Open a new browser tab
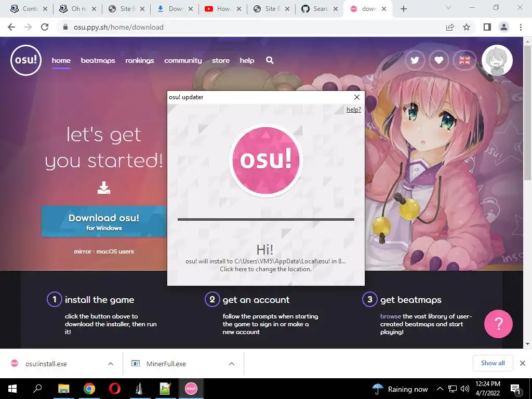Image resolution: width=532 pixels, height=399 pixels. pyautogui.click(x=403, y=9)
